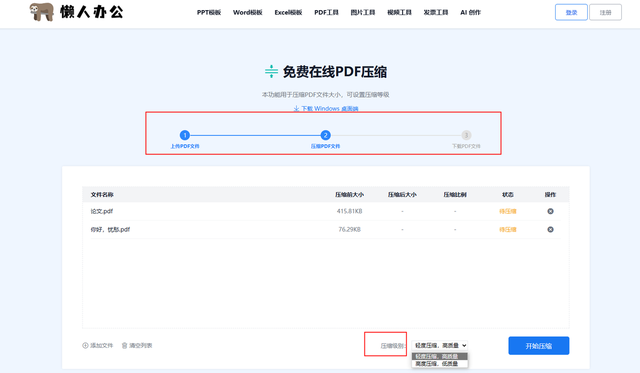640x373 pixels.
Task: Click the 清空列表 trash icon
Action: 124,345
